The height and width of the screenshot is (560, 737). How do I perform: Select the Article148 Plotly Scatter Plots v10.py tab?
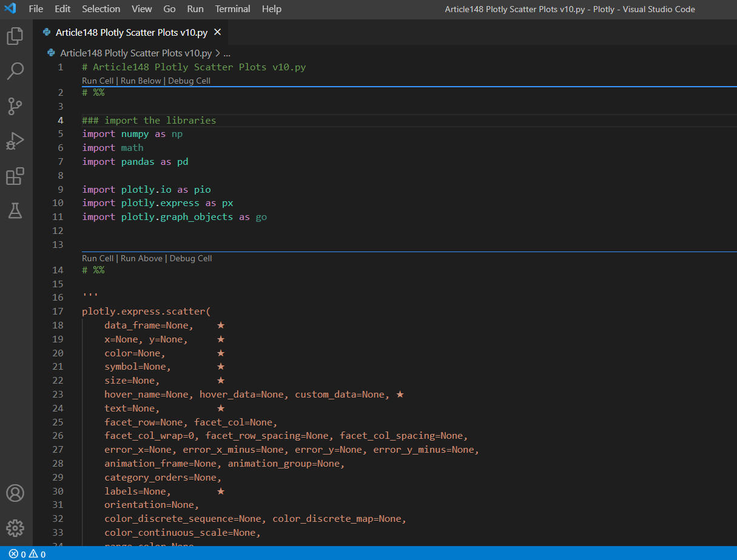132,32
